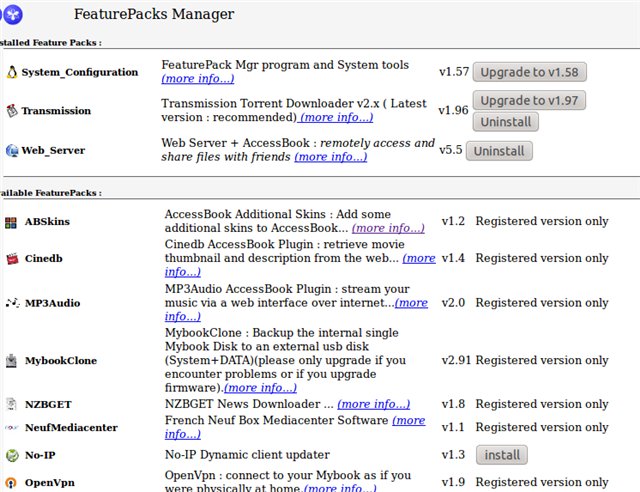Click the Web_Server globe icon
Image resolution: width=640 pixels, height=492 pixels.
12,151
